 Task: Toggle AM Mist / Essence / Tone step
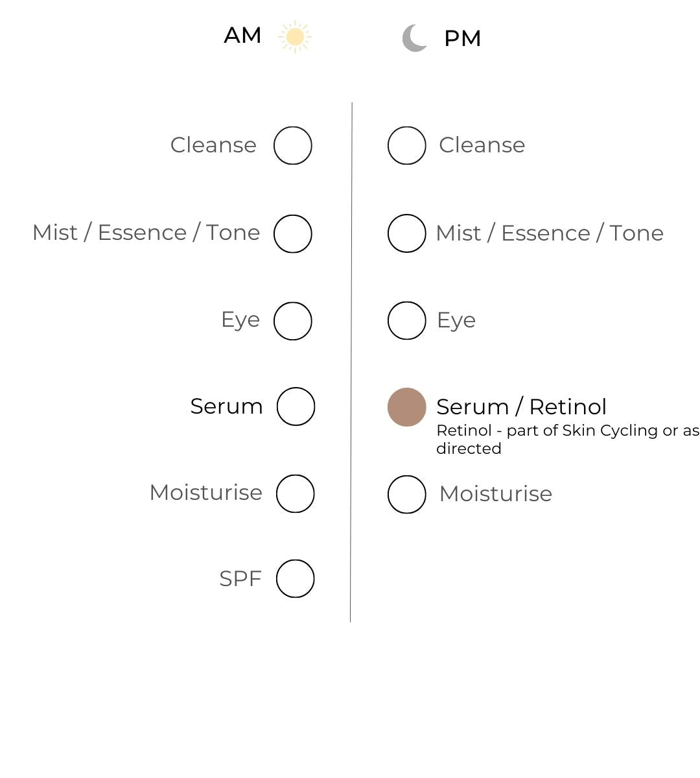tap(293, 233)
